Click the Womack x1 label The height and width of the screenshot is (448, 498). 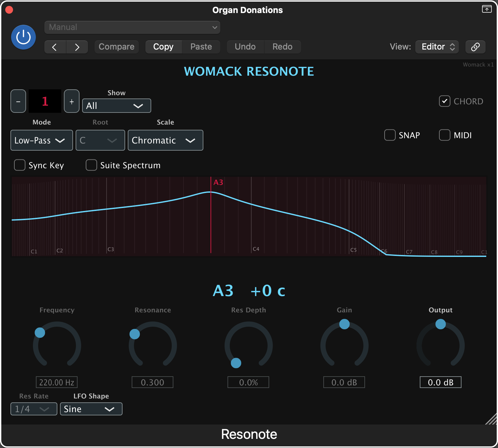[x=478, y=65]
